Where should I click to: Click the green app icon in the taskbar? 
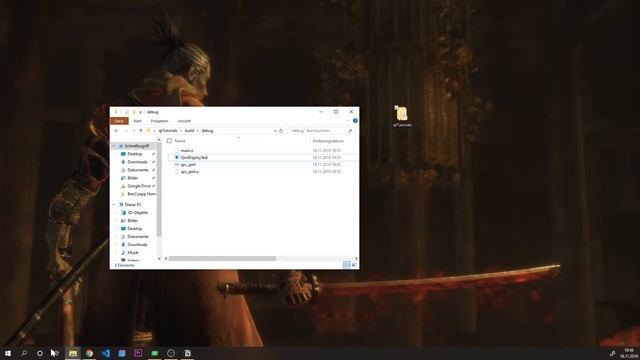coord(155,353)
